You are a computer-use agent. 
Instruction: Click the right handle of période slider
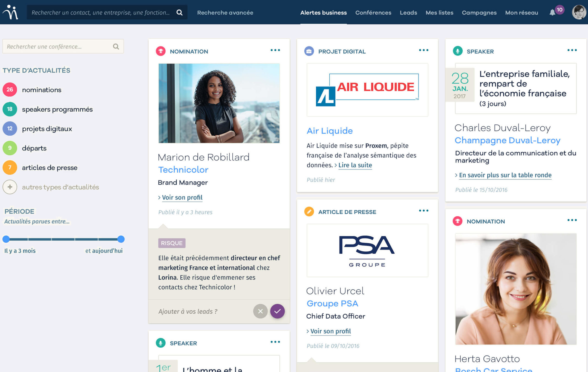(x=121, y=239)
